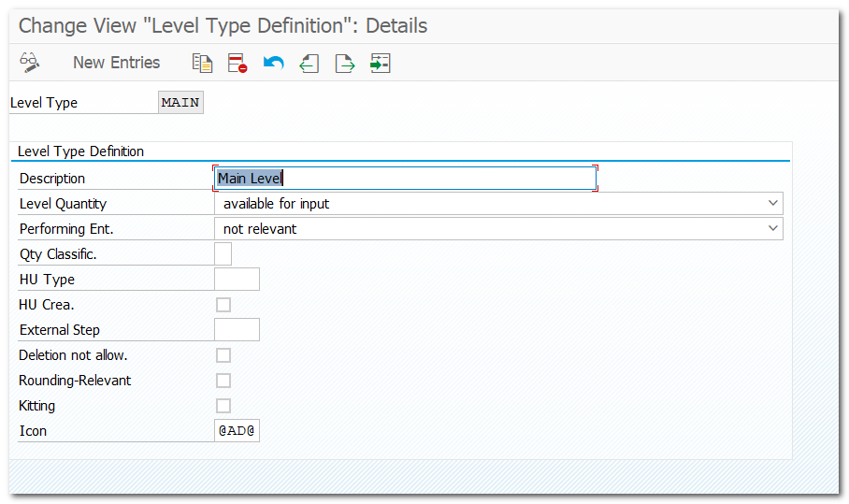Click the Other Entry toolbar icon
The image size is (849, 504).
click(380, 63)
